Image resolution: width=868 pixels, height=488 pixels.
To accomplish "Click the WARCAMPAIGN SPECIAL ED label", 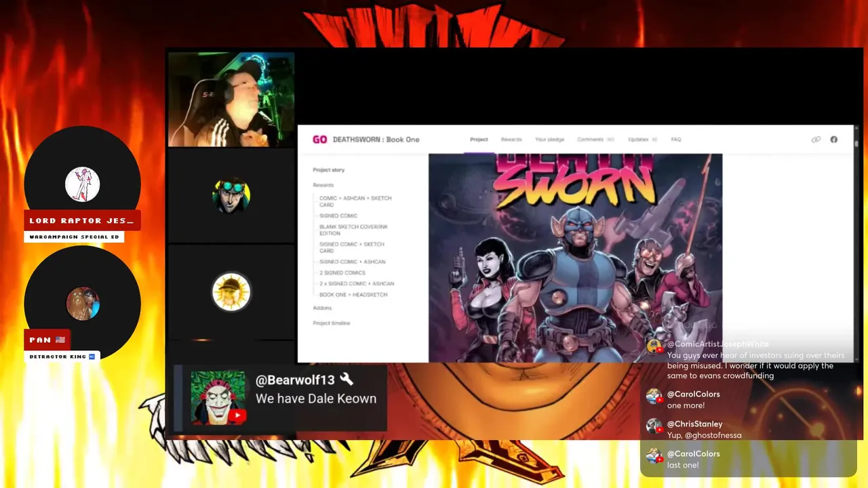I will pos(75,237).
